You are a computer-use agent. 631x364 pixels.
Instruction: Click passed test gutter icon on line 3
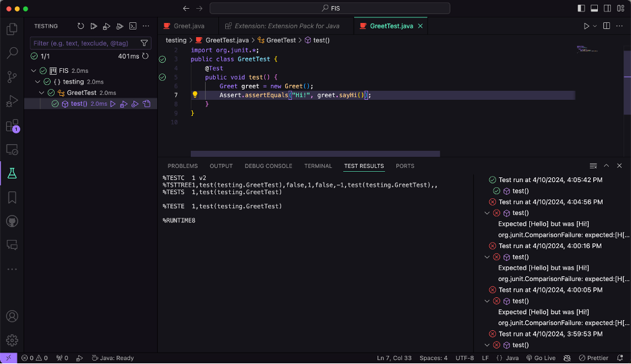[x=162, y=59]
